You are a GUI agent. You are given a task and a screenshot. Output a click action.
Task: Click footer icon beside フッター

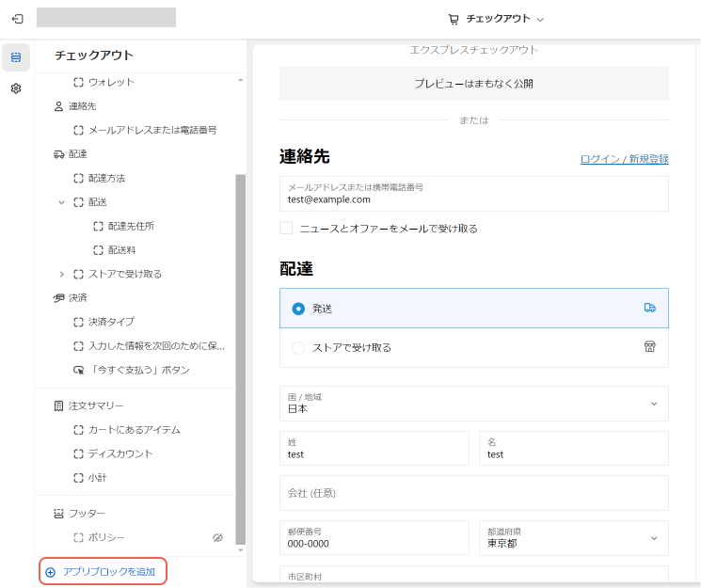coord(58,514)
